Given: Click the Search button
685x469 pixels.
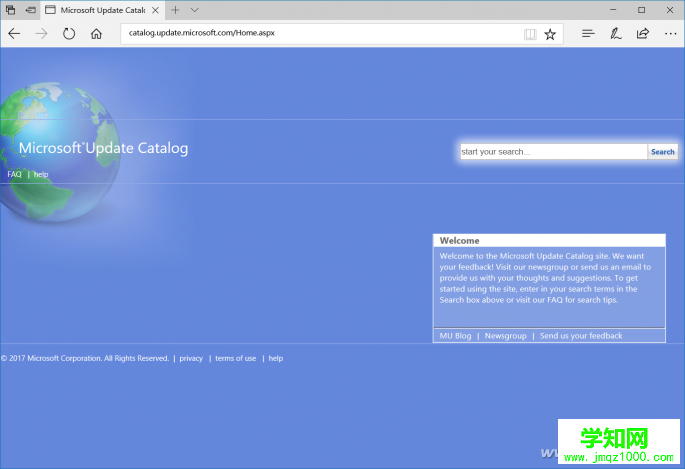Looking at the screenshot, I should click(x=663, y=152).
